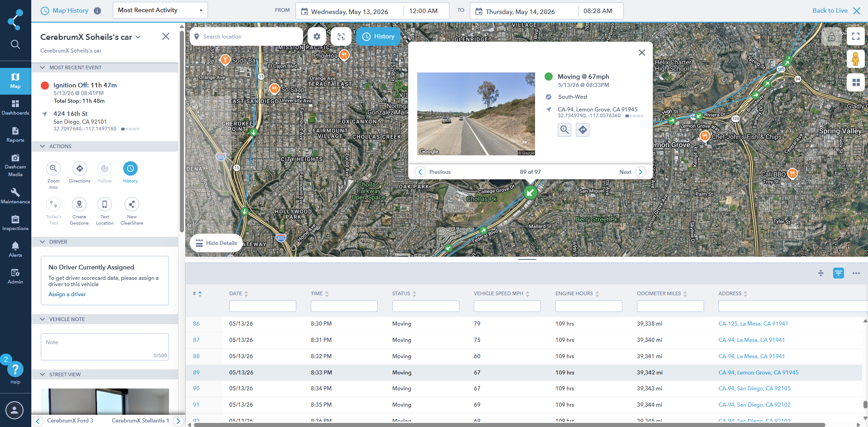The image size is (868, 427).
Task: Click the Create Geozone icon
Action: pyautogui.click(x=79, y=204)
